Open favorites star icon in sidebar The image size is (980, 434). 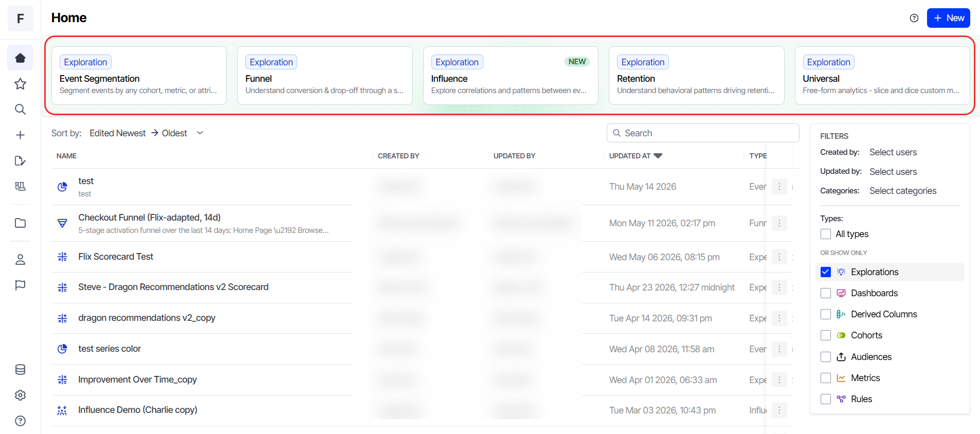coord(20,84)
